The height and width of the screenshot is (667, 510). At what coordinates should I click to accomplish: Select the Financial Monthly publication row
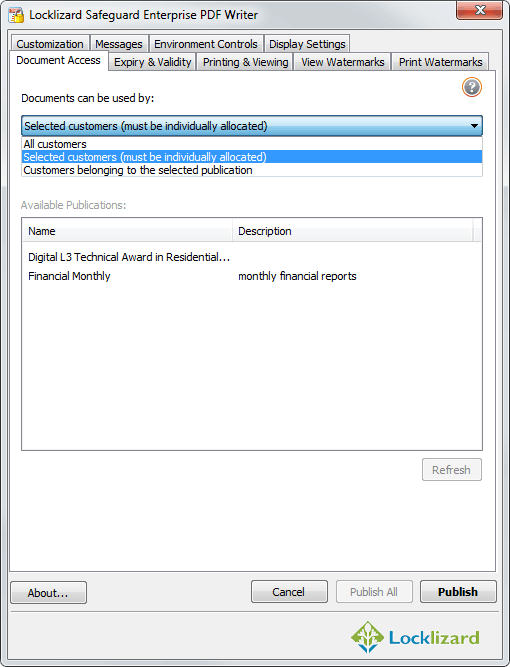pyautogui.click(x=252, y=276)
